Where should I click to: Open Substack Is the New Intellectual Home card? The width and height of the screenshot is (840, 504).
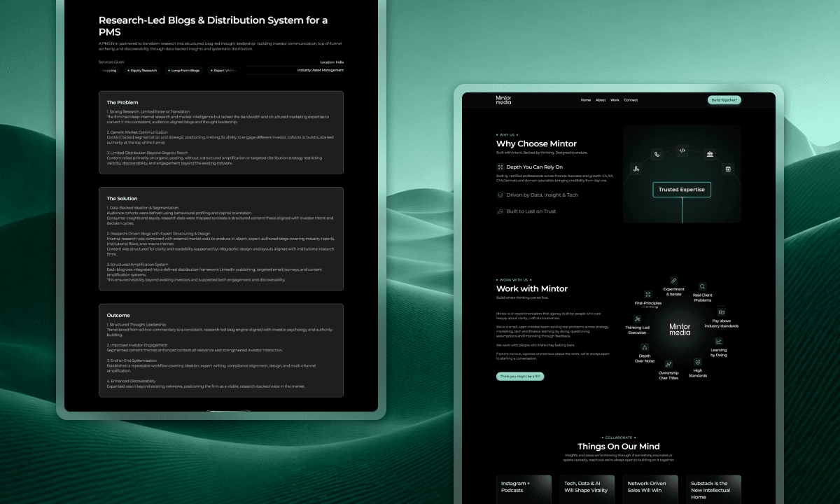coord(713,489)
